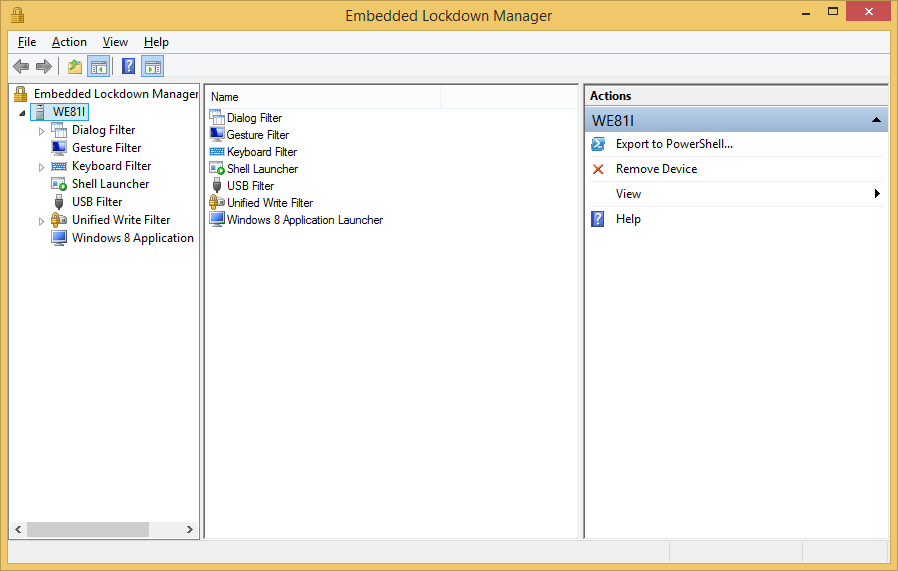Toggle the Show/Hide Console Tree toolbar icon

tap(99, 66)
